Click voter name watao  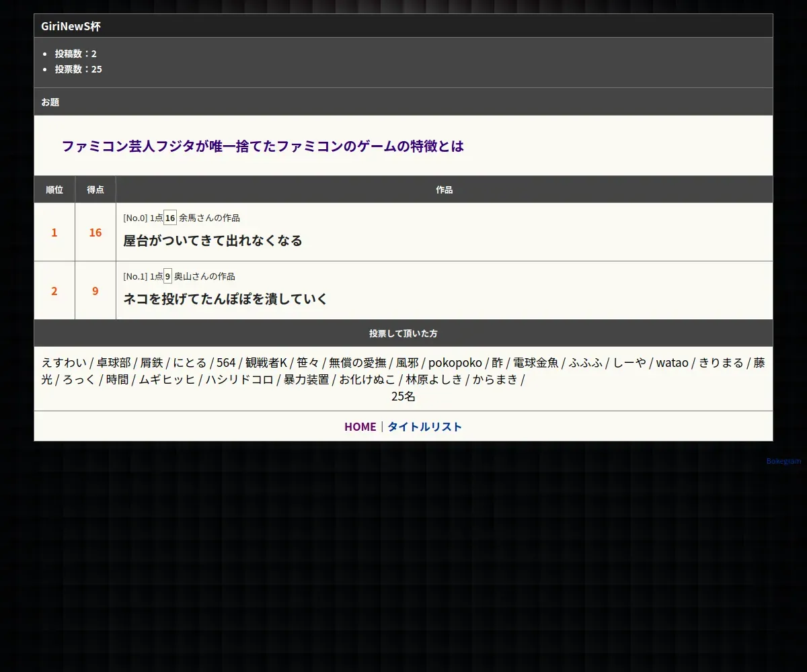[672, 363]
